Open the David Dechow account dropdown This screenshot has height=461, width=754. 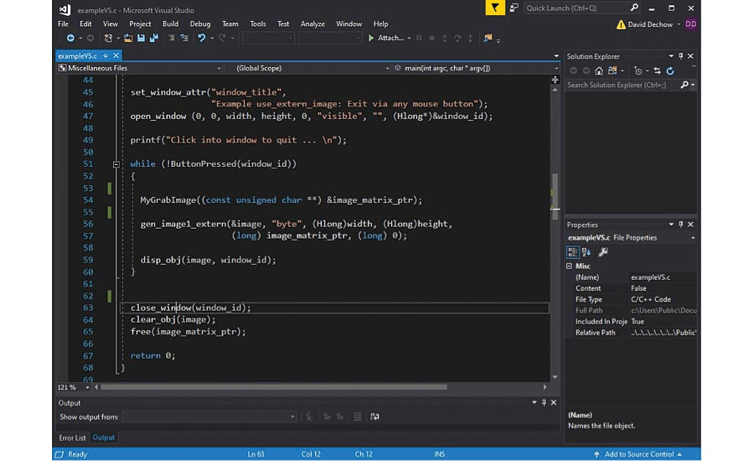(679, 24)
